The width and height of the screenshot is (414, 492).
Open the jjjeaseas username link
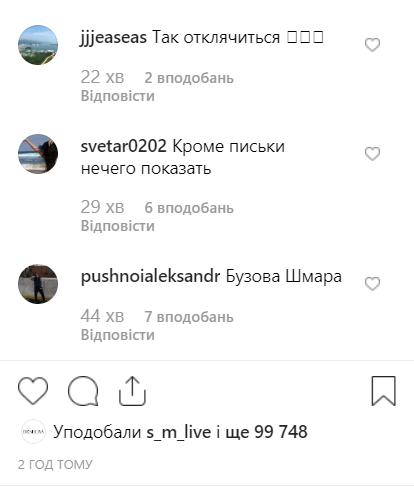(x=113, y=38)
